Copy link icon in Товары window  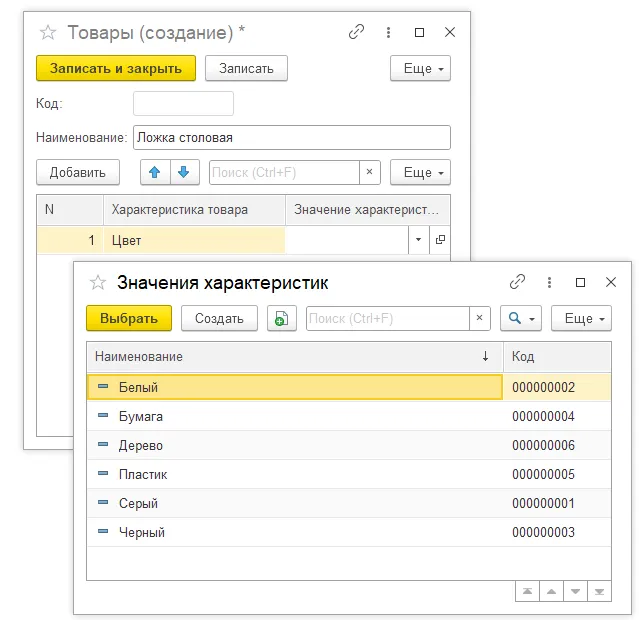click(356, 32)
